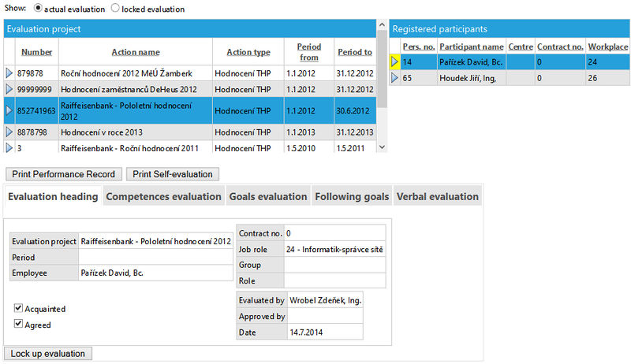Select Hodnocení v roce 2013 row
631x364 pixels.
pyautogui.click(x=190, y=132)
